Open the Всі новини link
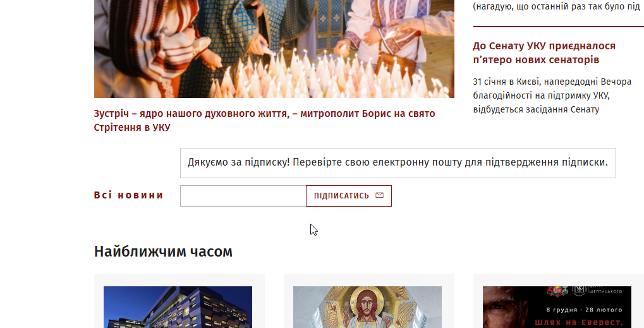Image resolution: width=644 pixels, height=328 pixels. click(x=128, y=195)
